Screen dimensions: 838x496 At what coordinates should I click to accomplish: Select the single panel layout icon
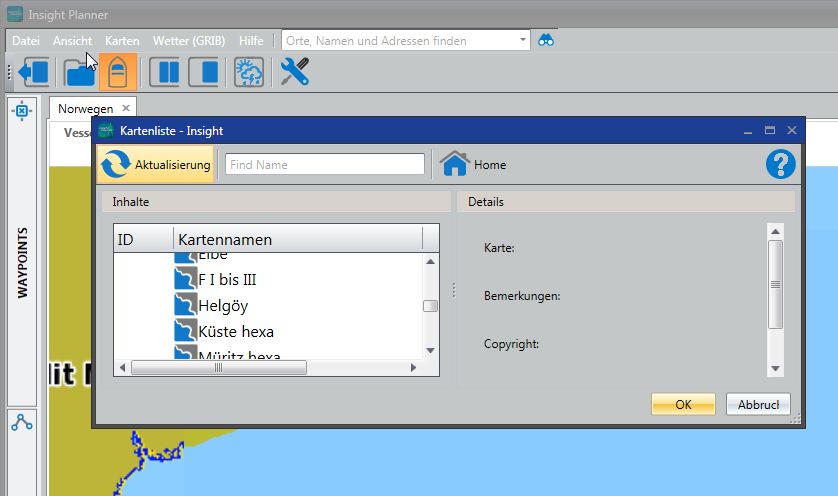(205, 72)
